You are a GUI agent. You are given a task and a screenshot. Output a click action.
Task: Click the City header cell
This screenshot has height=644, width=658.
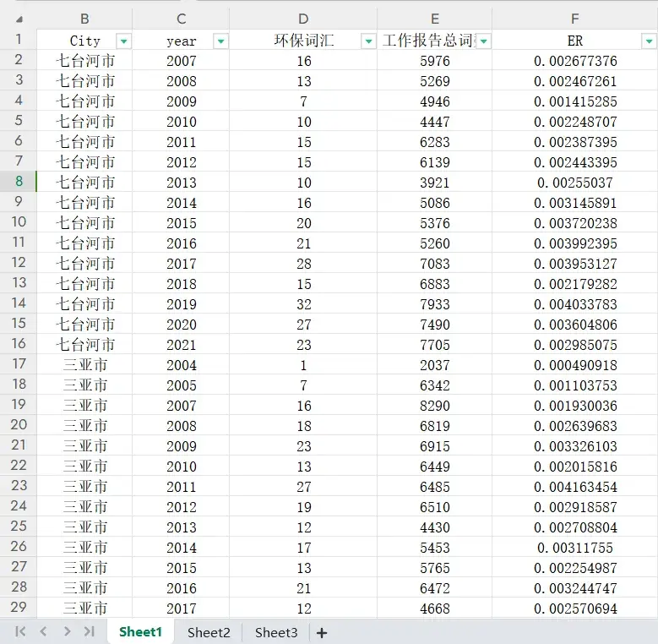point(84,41)
